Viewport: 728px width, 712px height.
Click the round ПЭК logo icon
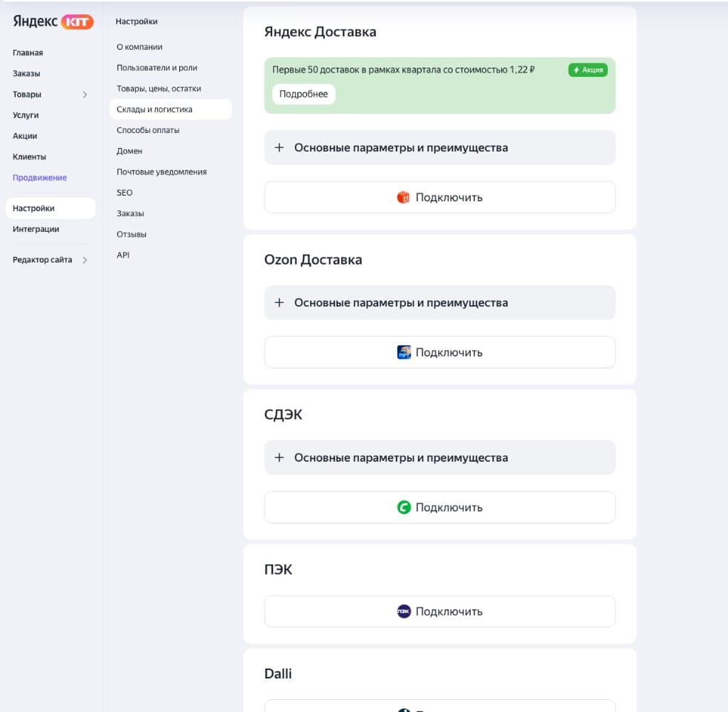coord(404,611)
